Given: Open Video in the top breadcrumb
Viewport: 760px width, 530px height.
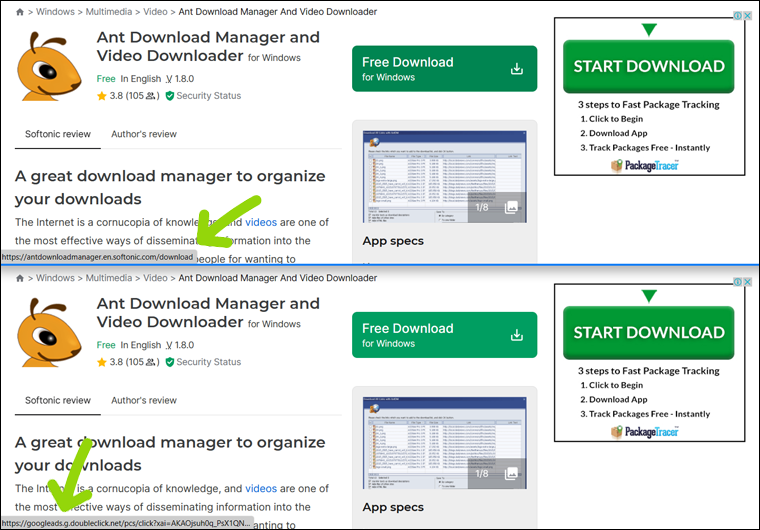Looking at the screenshot, I should tap(155, 12).
